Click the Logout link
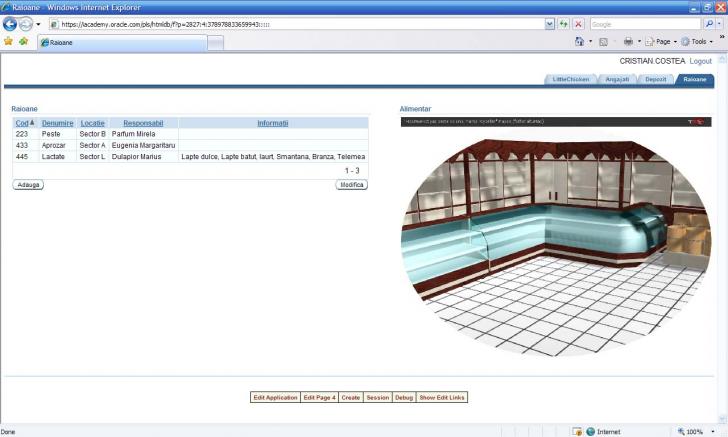 point(700,61)
